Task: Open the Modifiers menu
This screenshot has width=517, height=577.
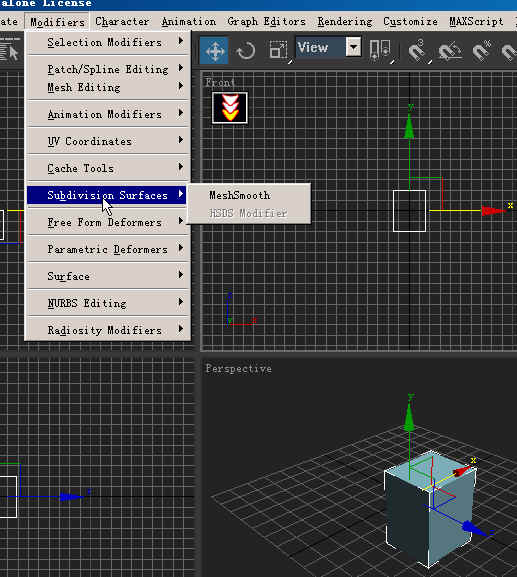Action: [x=57, y=22]
